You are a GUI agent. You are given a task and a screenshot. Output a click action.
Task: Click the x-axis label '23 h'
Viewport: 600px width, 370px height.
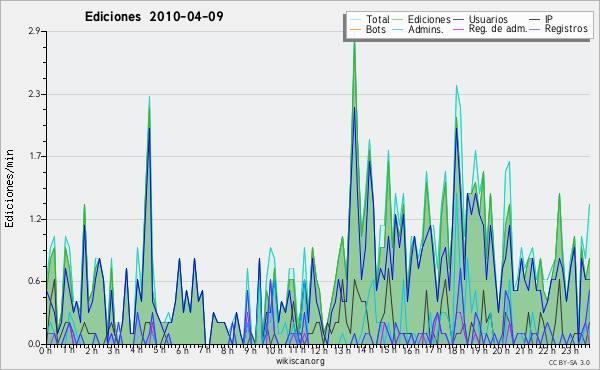(x=570, y=350)
